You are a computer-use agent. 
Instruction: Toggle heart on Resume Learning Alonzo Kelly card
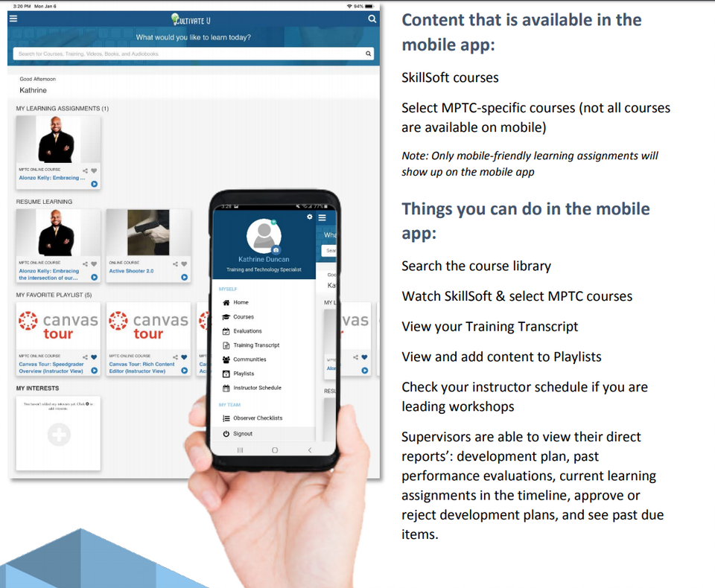94,264
